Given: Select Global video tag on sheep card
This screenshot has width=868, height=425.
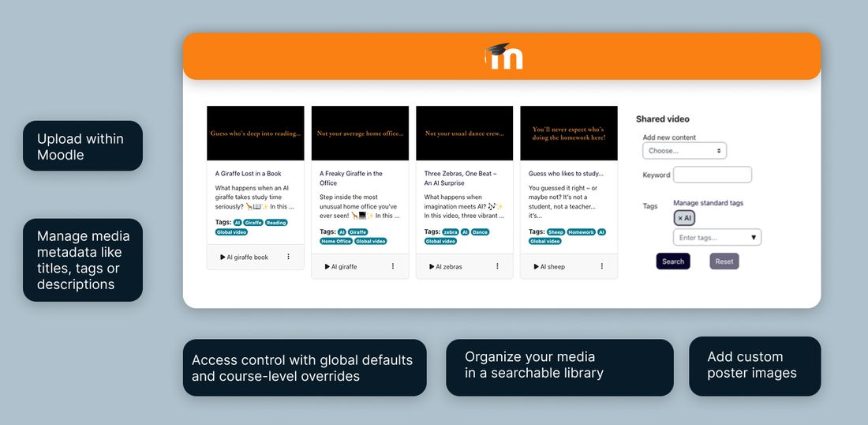Looking at the screenshot, I should click(545, 241).
